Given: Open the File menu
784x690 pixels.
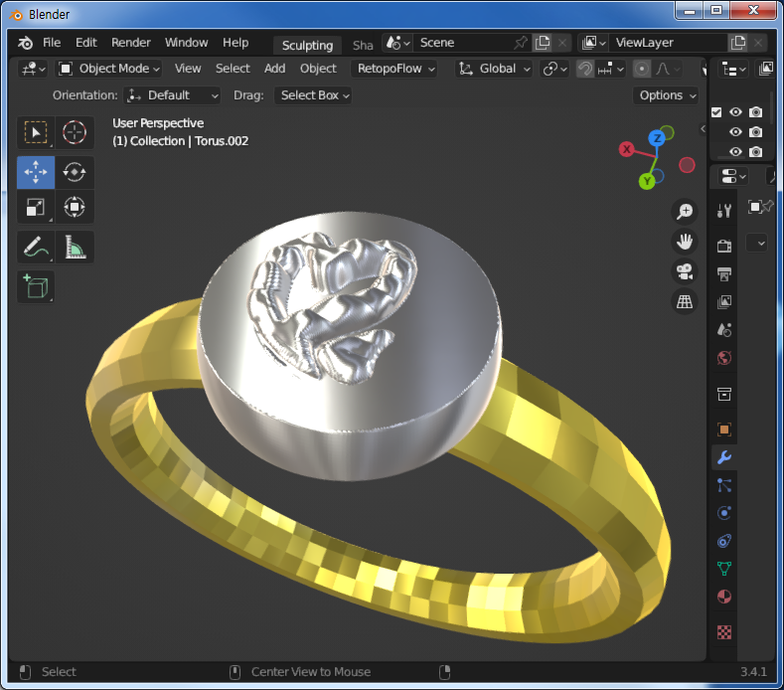Looking at the screenshot, I should click(x=52, y=43).
